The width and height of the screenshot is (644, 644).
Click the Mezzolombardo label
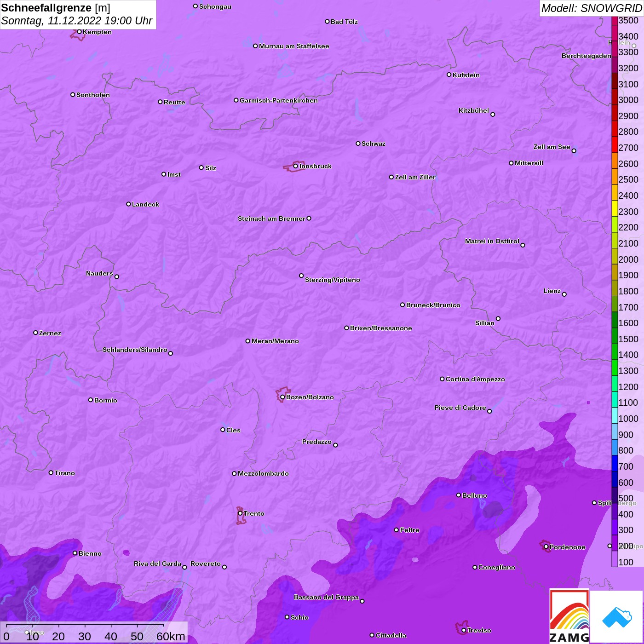pyautogui.click(x=263, y=473)
